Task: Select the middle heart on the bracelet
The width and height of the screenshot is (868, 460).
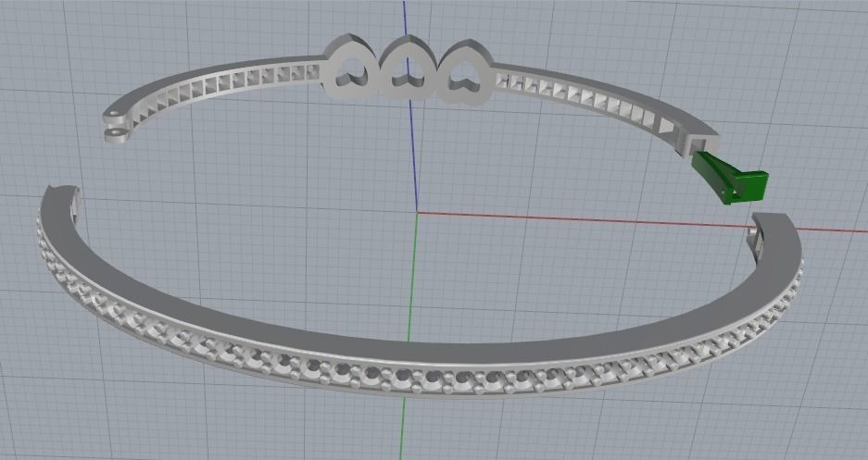Action: tap(409, 68)
